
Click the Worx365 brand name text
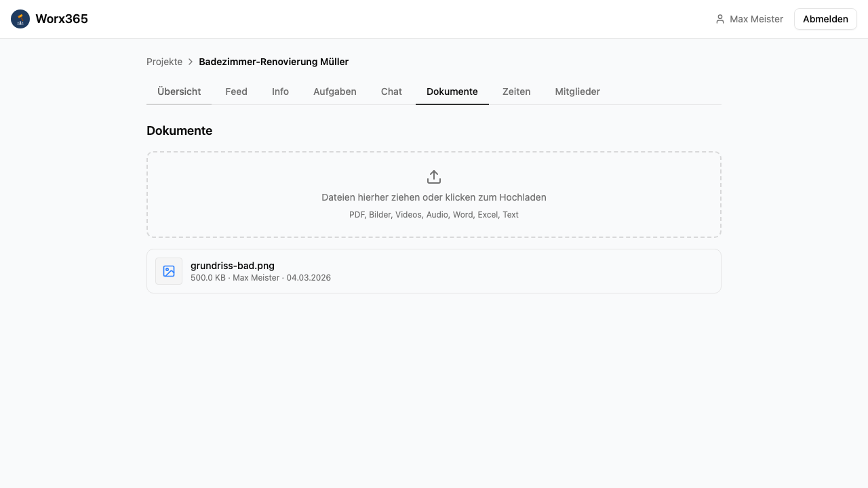(x=62, y=19)
